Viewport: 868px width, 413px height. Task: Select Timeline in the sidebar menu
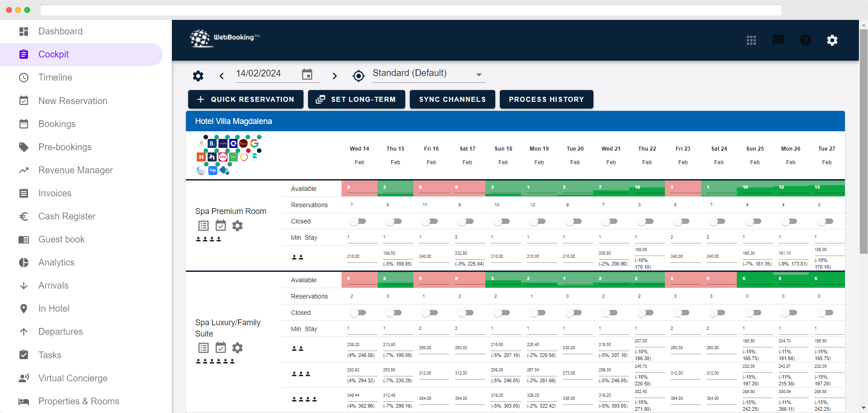coord(55,77)
